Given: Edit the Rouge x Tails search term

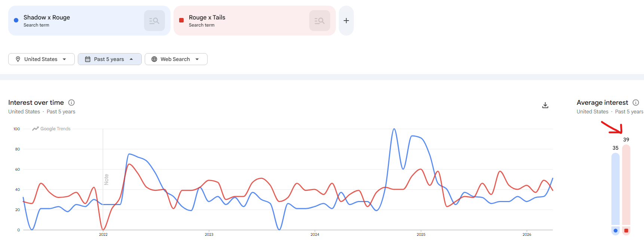Looking at the screenshot, I should coord(207,18).
